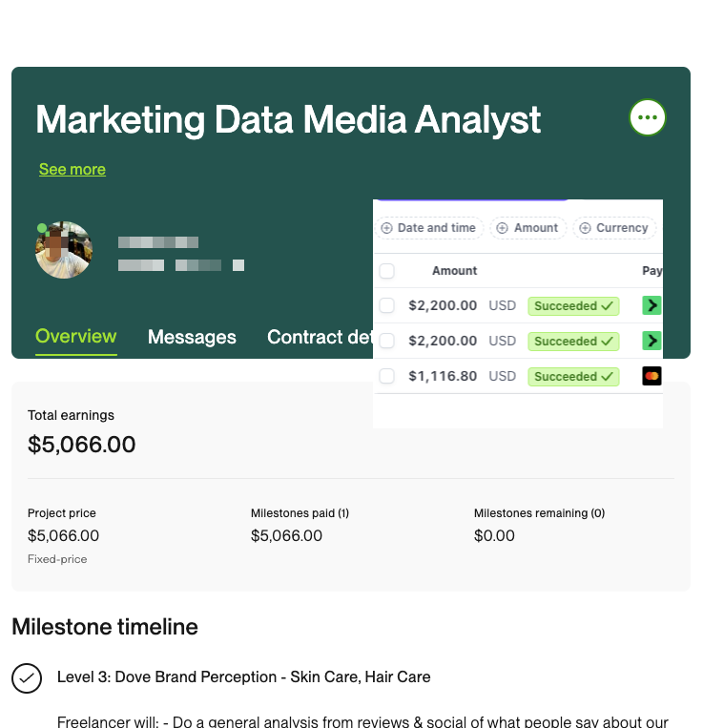Image resolution: width=703 pixels, height=728 pixels.
Task: Open the three-dot more options menu
Action: 648,117
